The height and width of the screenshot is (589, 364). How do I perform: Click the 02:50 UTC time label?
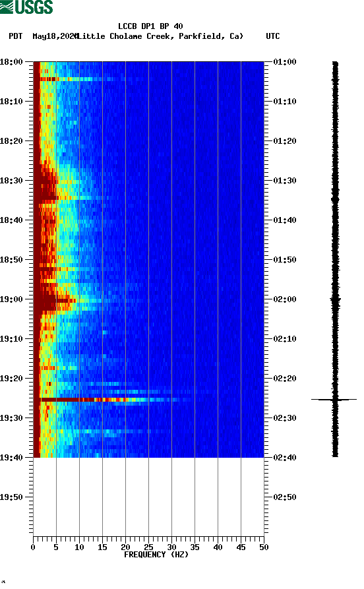285,497
